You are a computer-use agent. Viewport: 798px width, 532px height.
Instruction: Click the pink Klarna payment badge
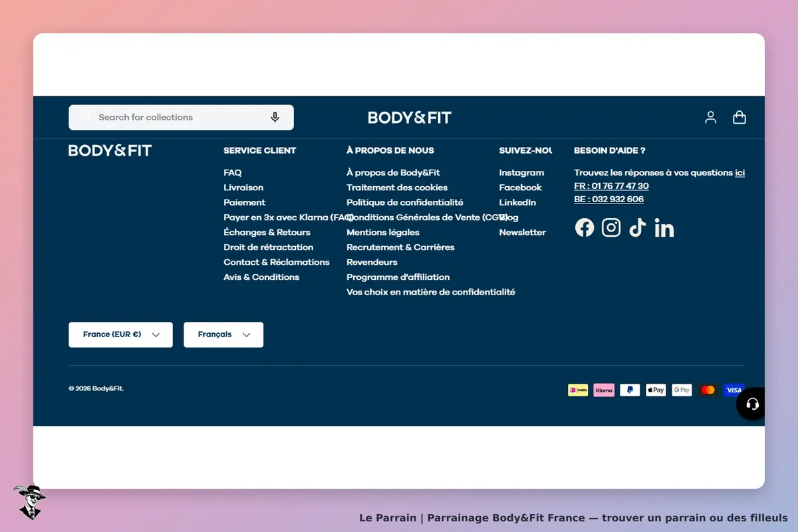[604, 390]
